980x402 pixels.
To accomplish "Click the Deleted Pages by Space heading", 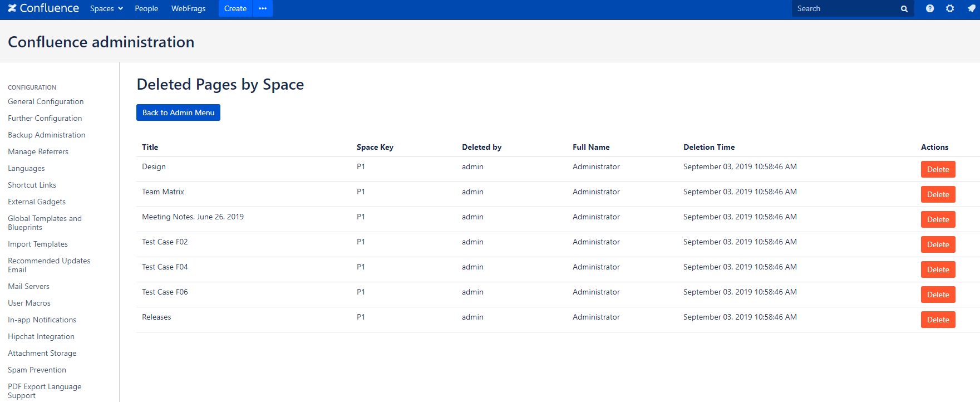I will 220,85.
